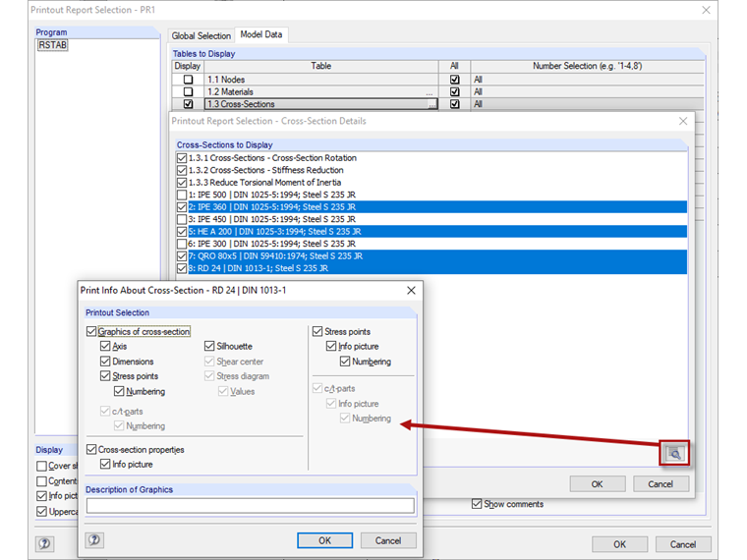Open help icon in Print Info dialog
The width and height of the screenshot is (747, 560).
click(x=94, y=540)
